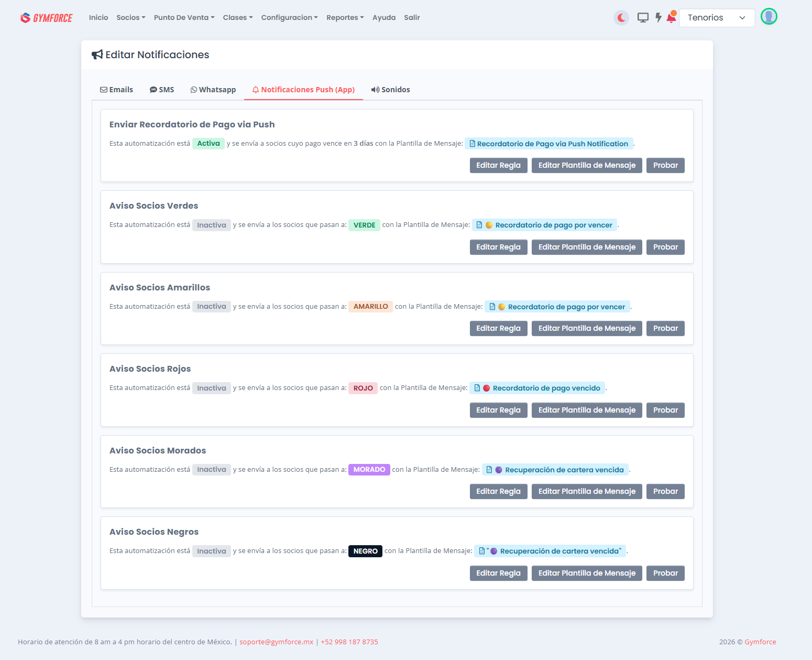This screenshot has height=660, width=812.
Task: Switch to the SMS tab
Action: point(162,90)
